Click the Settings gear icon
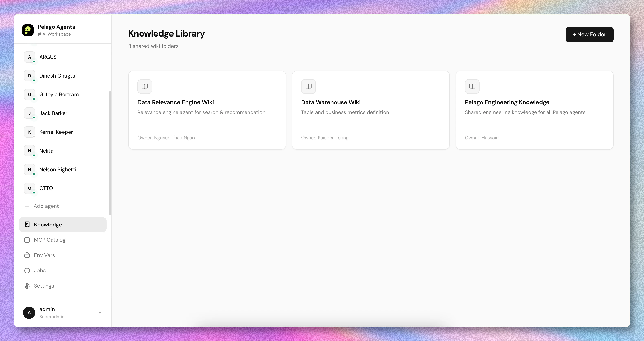Image resolution: width=644 pixels, height=341 pixels. pyautogui.click(x=27, y=286)
